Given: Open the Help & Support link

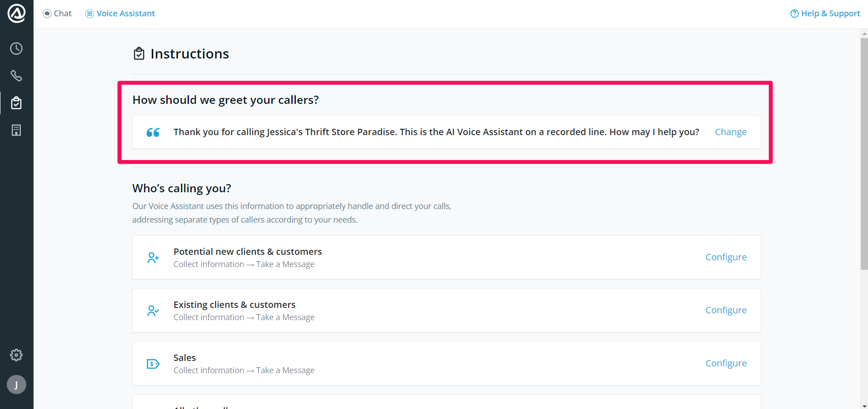Looking at the screenshot, I should click(x=825, y=14).
